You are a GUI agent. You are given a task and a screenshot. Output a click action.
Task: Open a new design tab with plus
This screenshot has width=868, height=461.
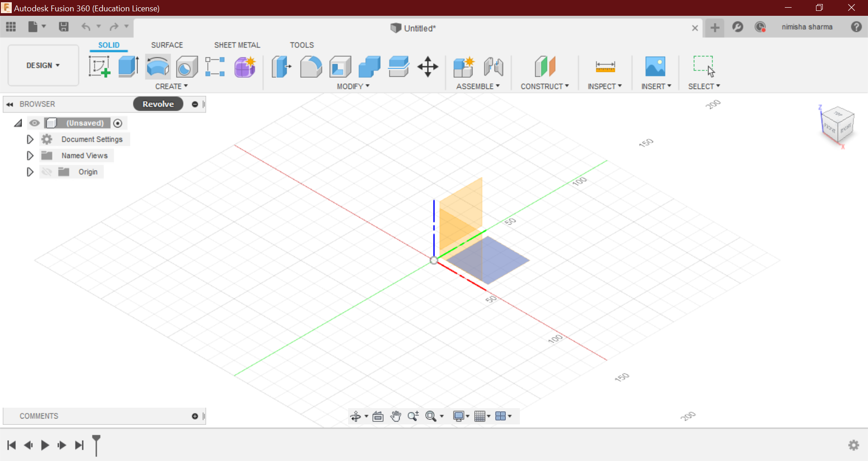(715, 28)
